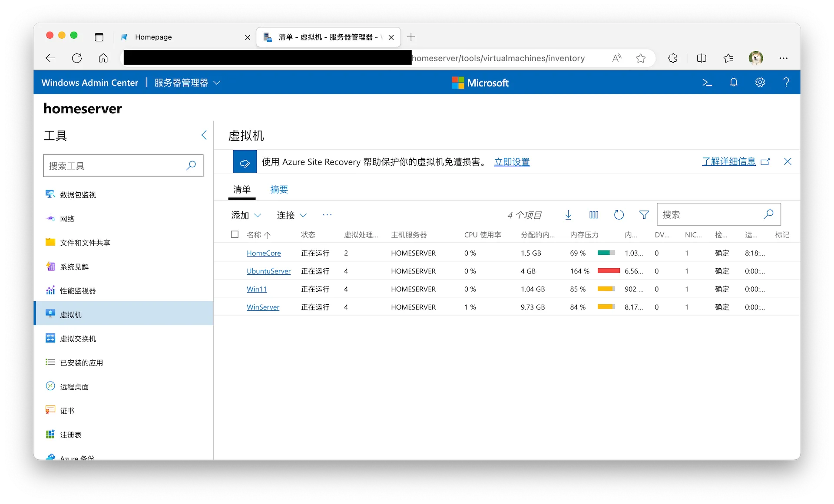Open the help question mark icon

click(786, 82)
